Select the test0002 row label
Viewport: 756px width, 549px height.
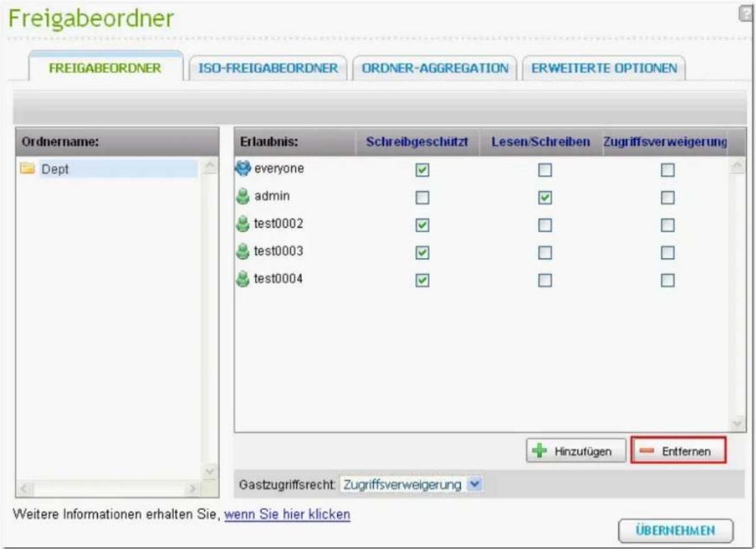[x=279, y=224]
